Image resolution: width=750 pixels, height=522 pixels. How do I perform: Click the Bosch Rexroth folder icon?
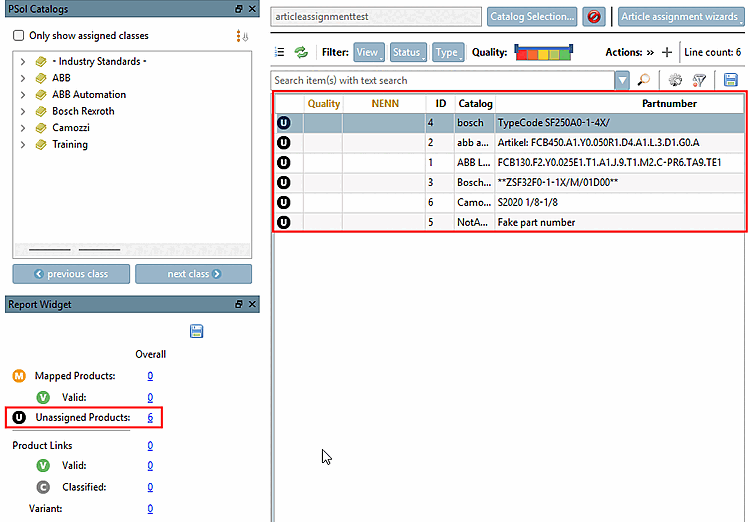41,111
